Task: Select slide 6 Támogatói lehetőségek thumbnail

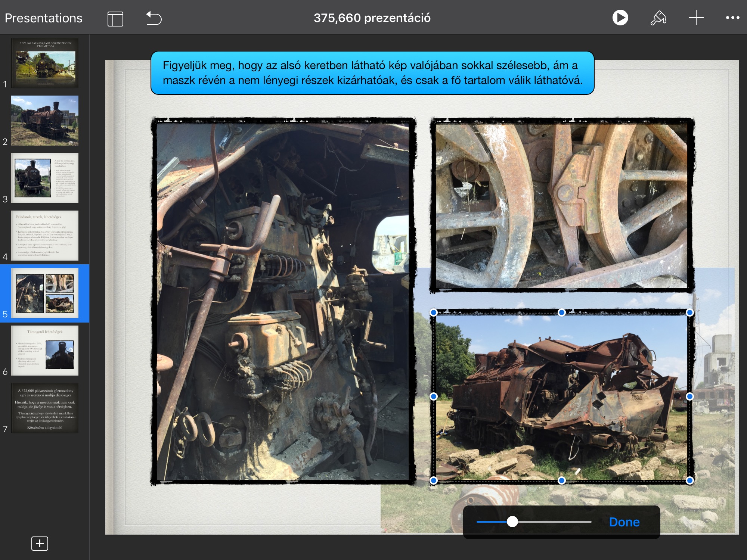Action: coord(45,350)
